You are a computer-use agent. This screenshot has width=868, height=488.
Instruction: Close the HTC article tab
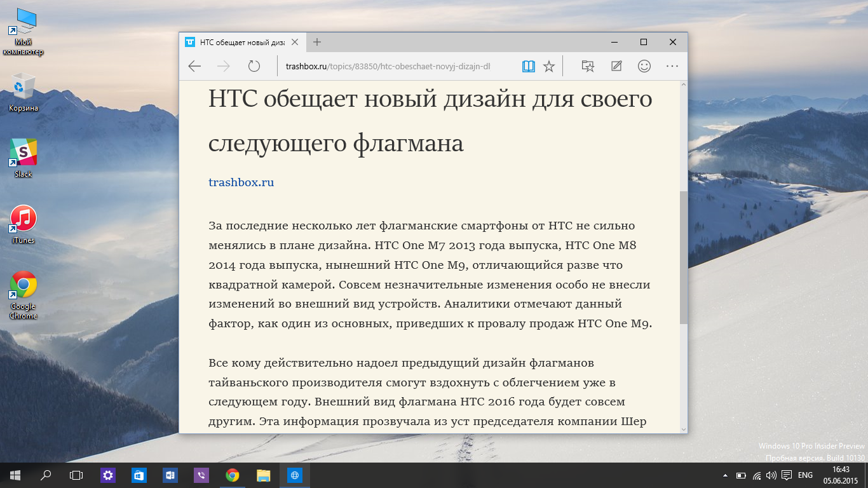pos(295,42)
